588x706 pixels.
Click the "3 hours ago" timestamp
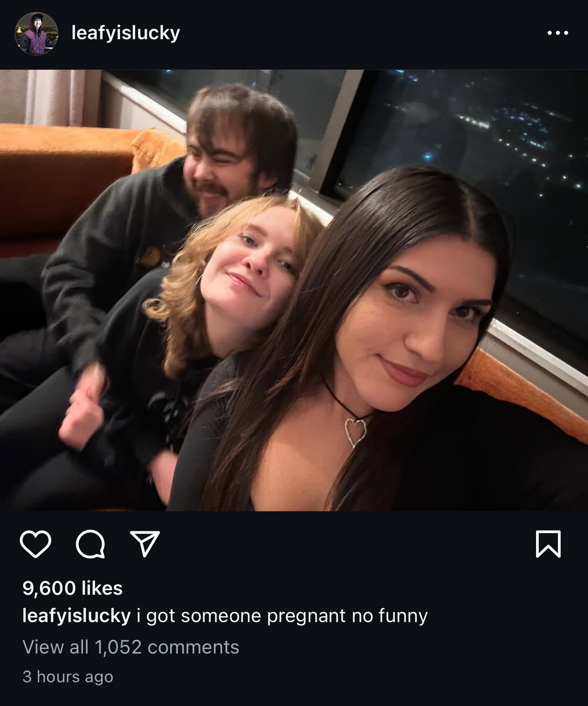tap(67, 676)
